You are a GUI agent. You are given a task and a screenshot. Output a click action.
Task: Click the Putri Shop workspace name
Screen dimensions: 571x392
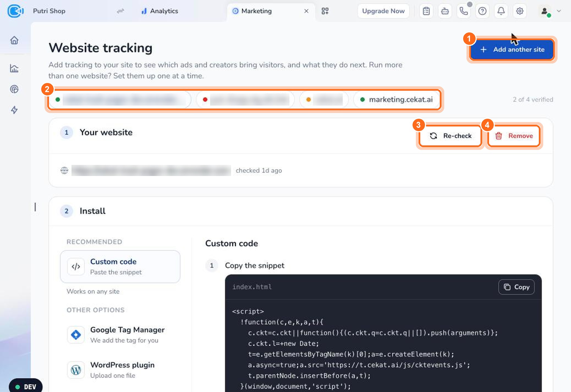tap(49, 11)
